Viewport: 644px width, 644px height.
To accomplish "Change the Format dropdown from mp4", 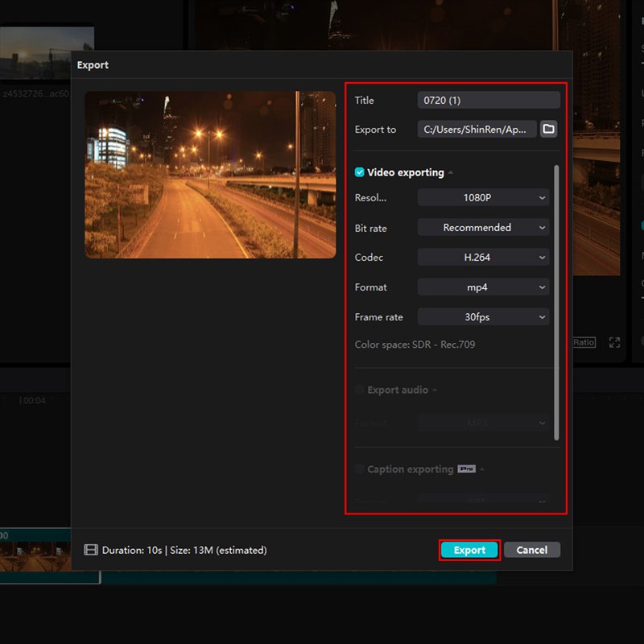I will tap(483, 287).
